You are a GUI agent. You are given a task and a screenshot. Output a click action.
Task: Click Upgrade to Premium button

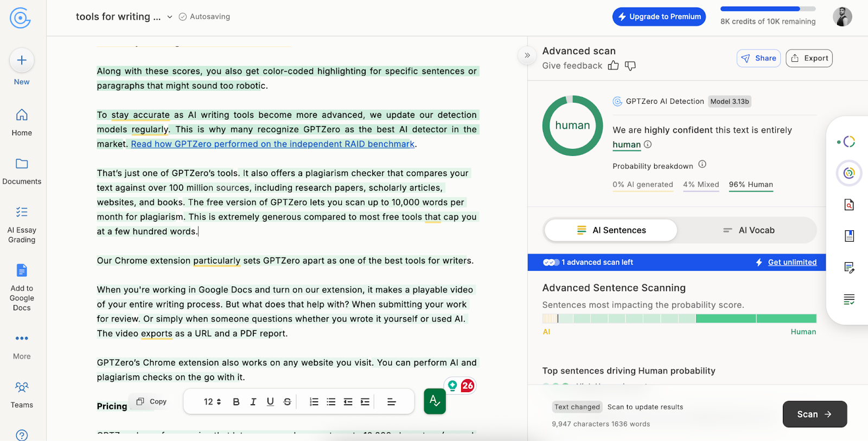[x=659, y=17]
